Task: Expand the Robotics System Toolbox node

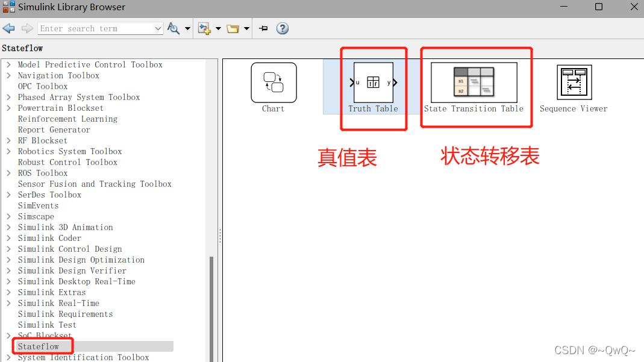Action: click(8, 151)
